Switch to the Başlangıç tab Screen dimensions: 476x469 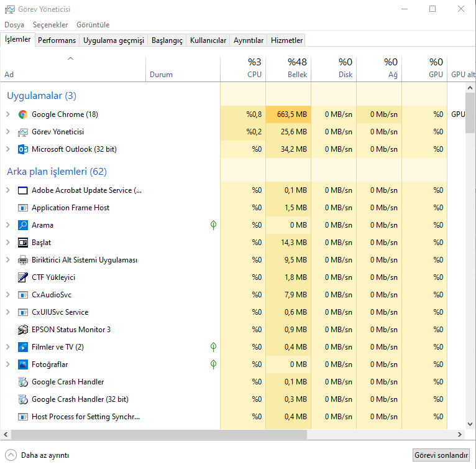(x=167, y=40)
